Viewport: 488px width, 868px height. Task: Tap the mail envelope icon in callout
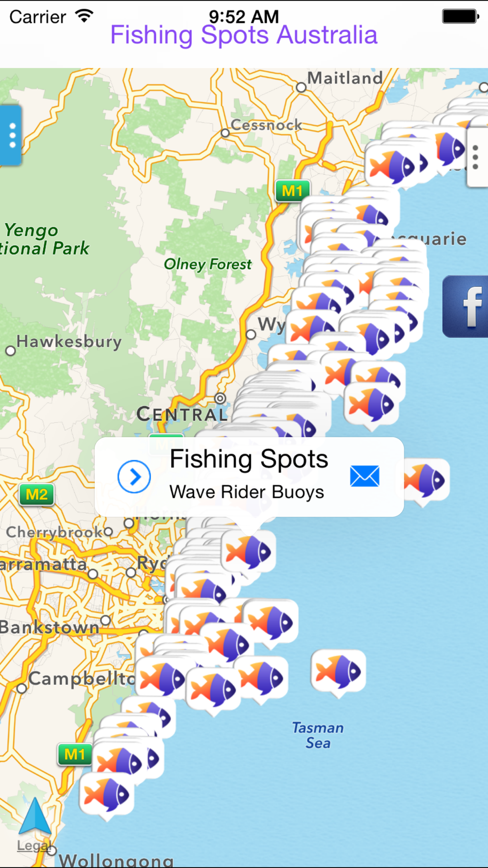pos(365,476)
